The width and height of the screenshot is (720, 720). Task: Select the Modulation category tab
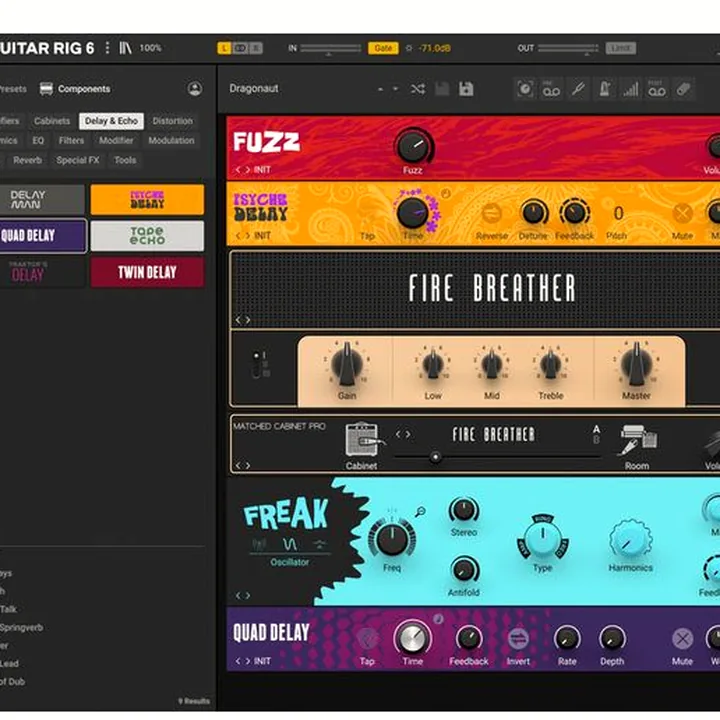pyautogui.click(x=171, y=141)
